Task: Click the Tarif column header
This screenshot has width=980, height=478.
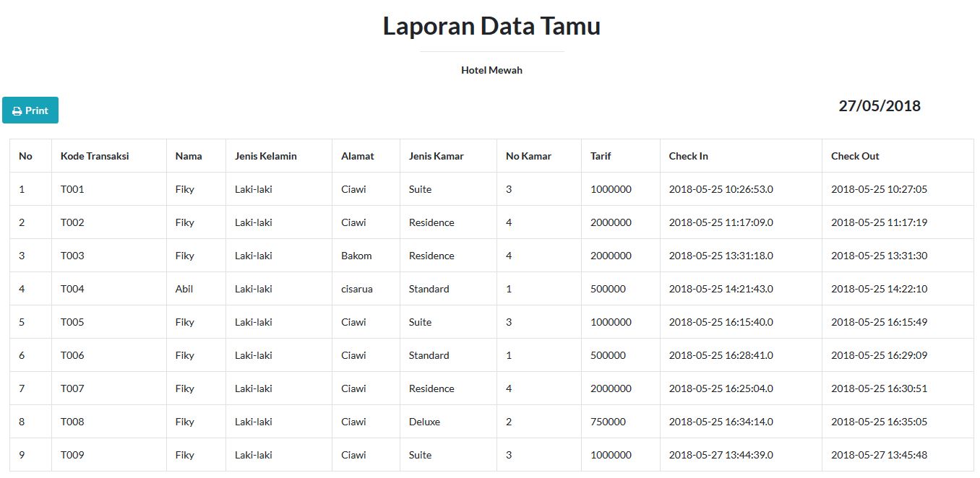Action: click(x=600, y=155)
